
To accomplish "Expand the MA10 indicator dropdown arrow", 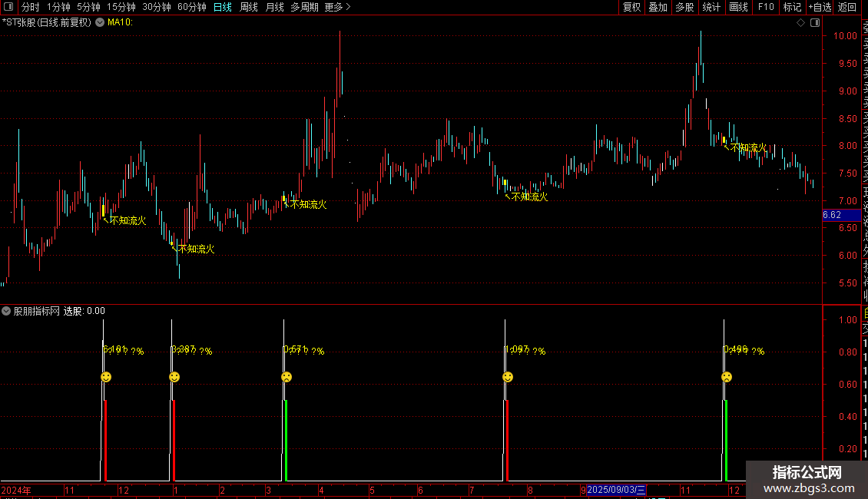I will [100, 22].
